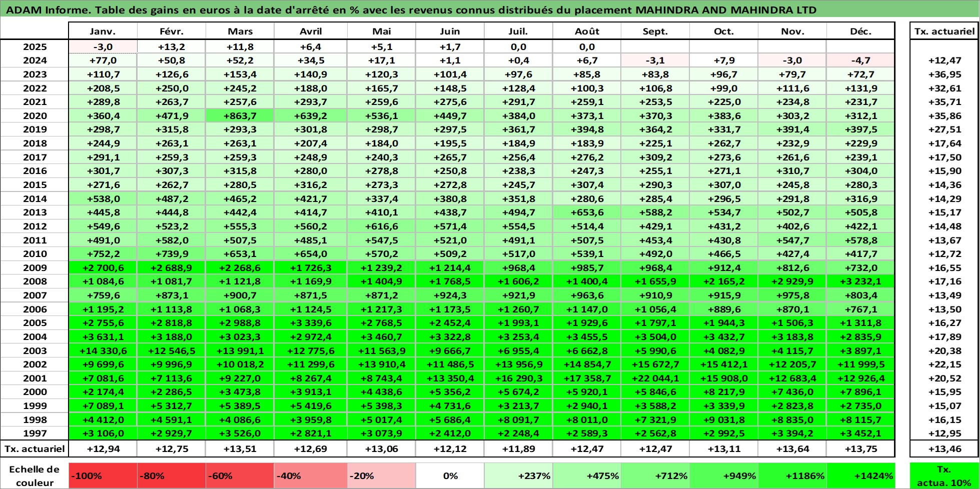This screenshot has height=489, width=980.
Task: Click the Mai column header
Action: (x=382, y=31)
